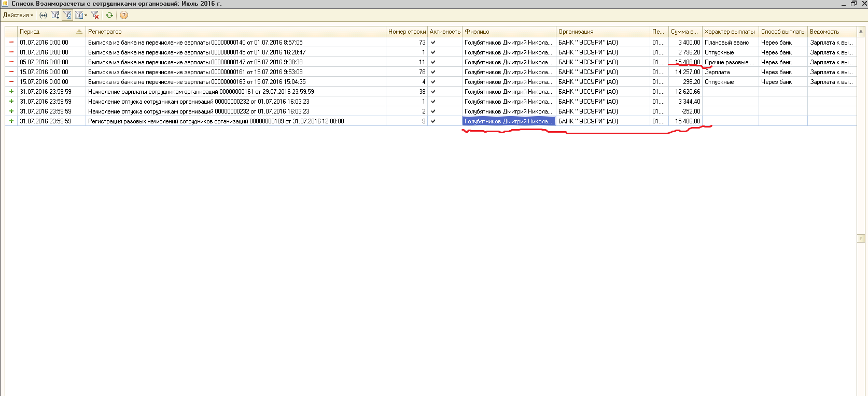This screenshot has width=868, height=396.
Task: Refresh the list with green arrows icon
Action: (x=109, y=15)
